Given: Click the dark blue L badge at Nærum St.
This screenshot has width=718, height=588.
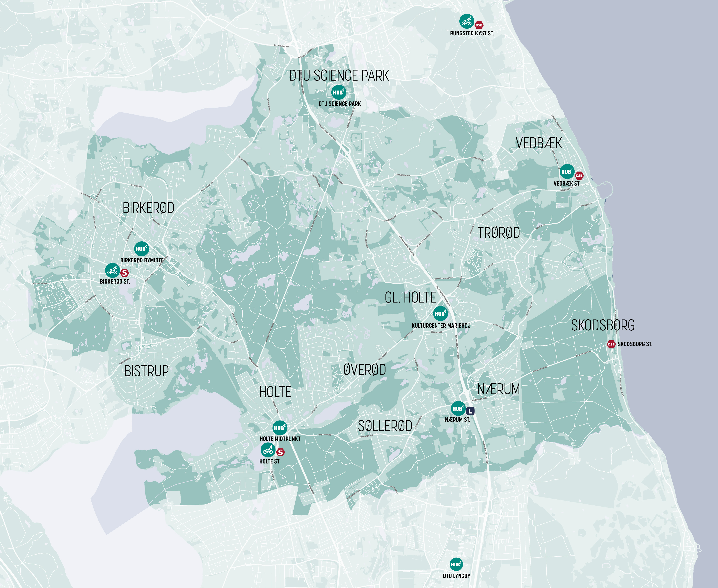Looking at the screenshot, I should [x=470, y=411].
